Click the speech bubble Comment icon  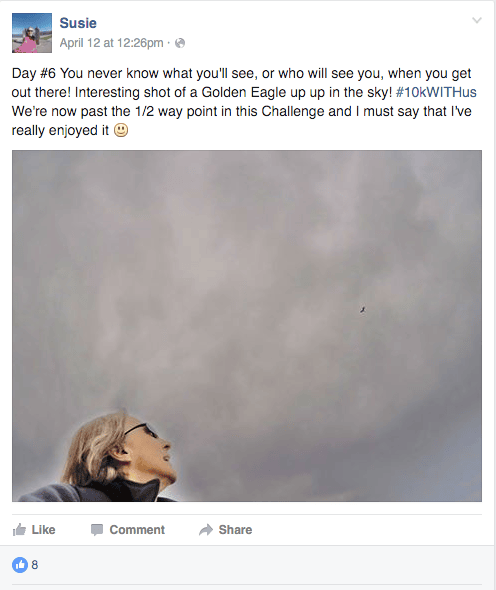pyautogui.click(x=97, y=530)
